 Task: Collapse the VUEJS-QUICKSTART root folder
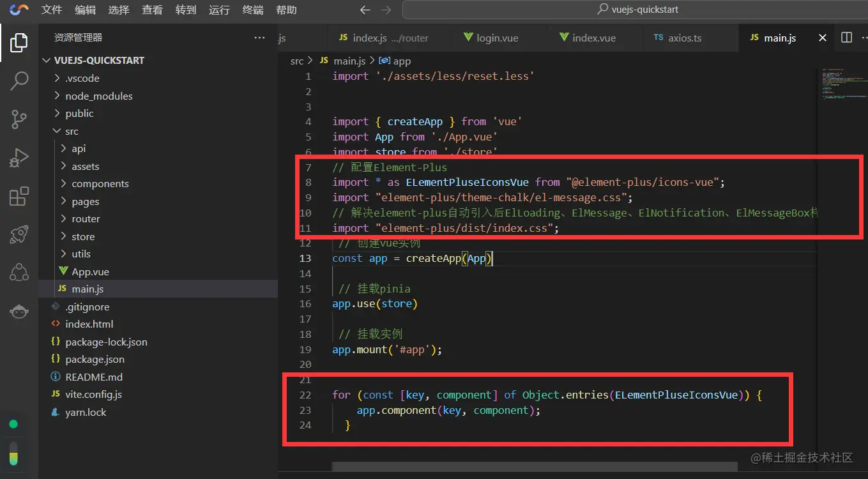(x=158, y=60)
